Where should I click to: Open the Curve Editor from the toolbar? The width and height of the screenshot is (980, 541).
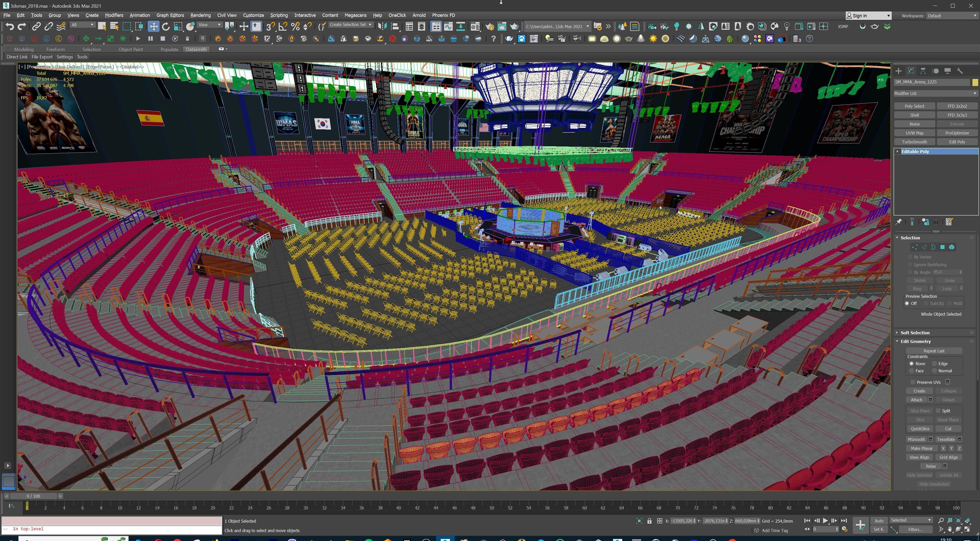coord(448,26)
